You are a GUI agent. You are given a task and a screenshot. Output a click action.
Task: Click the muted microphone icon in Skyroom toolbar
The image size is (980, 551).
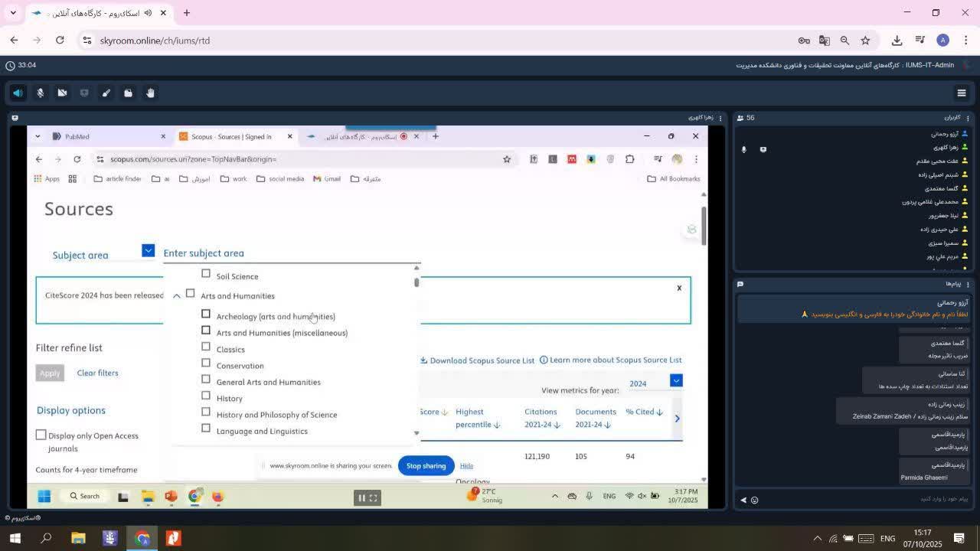pos(41,93)
